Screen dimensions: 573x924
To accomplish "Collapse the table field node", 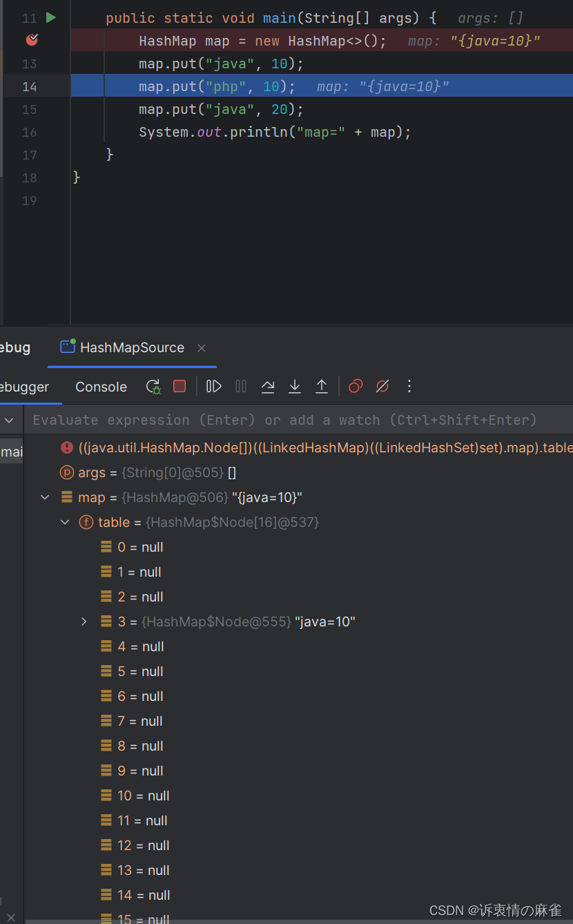I will point(66,522).
